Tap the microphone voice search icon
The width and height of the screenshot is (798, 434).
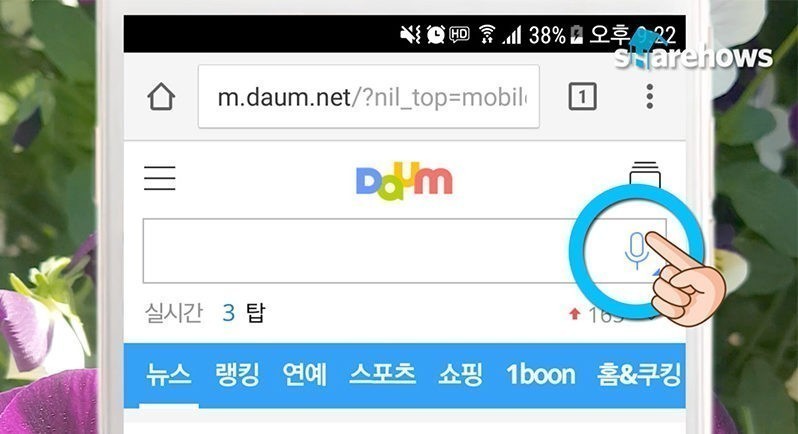click(636, 250)
